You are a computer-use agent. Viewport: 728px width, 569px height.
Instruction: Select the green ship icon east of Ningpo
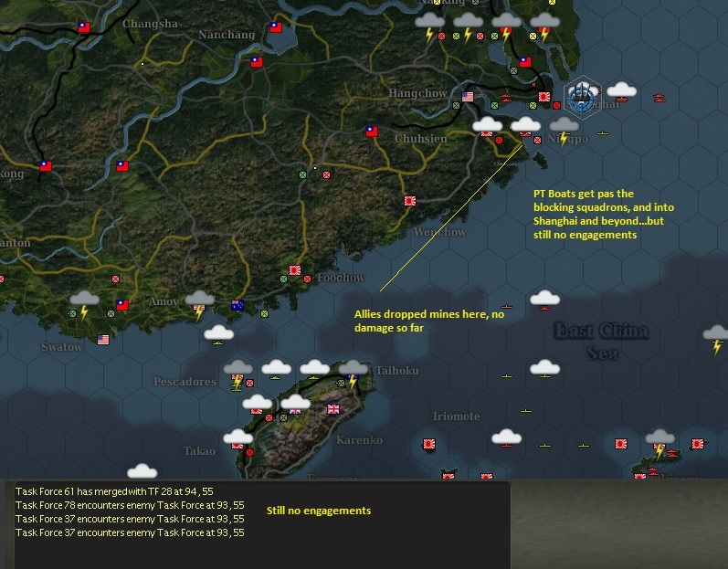(602, 133)
